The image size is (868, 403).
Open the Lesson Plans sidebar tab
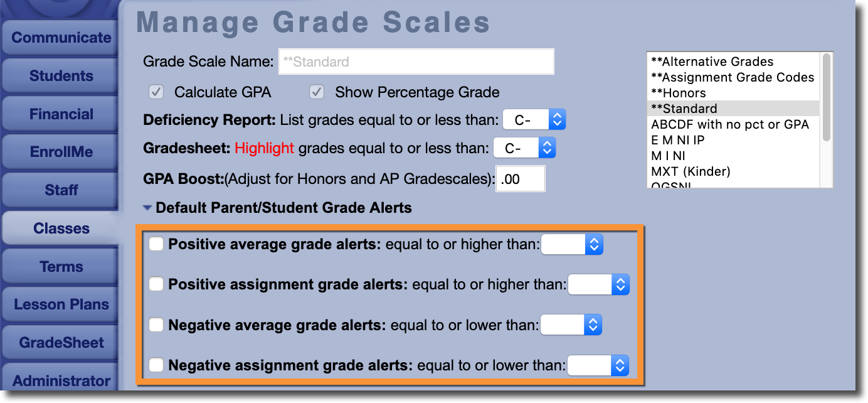pyautogui.click(x=61, y=304)
